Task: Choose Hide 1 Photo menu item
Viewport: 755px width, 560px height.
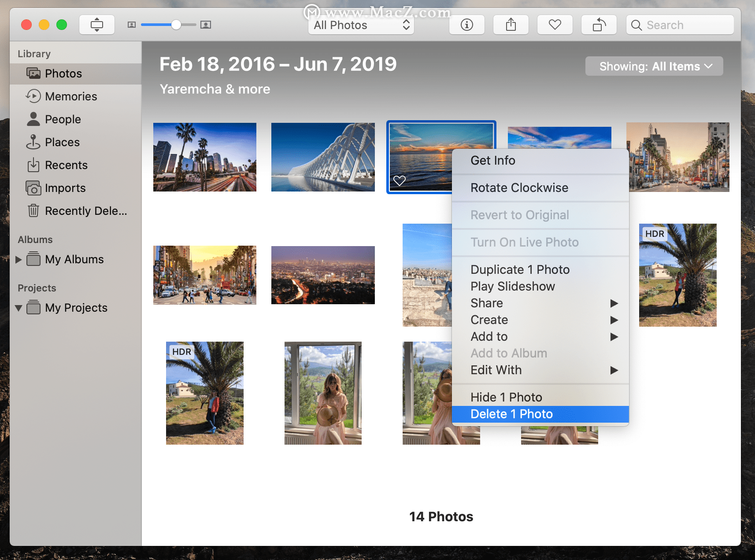Action: (540, 397)
